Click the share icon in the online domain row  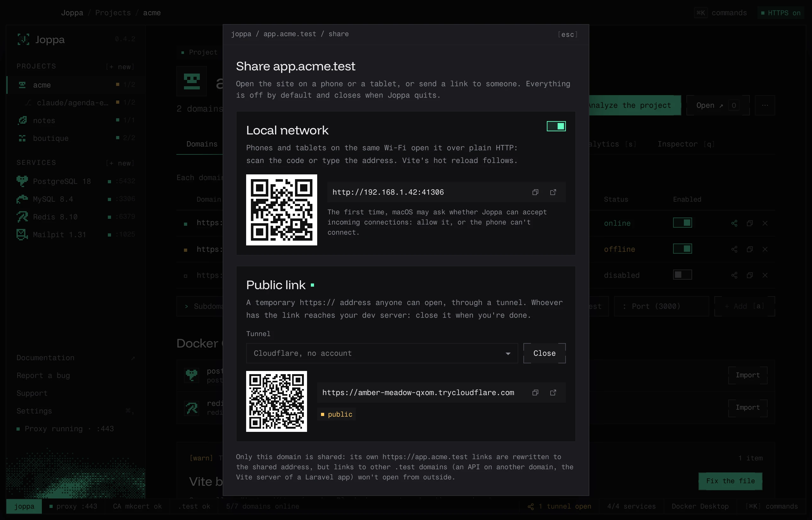click(734, 223)
